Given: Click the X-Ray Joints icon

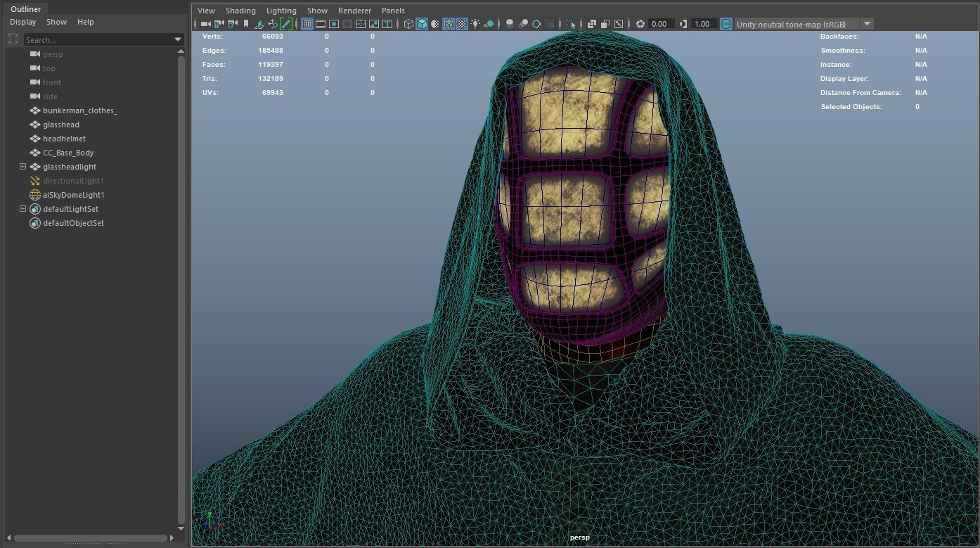Looking at the screenshot, I should point(619,24).
